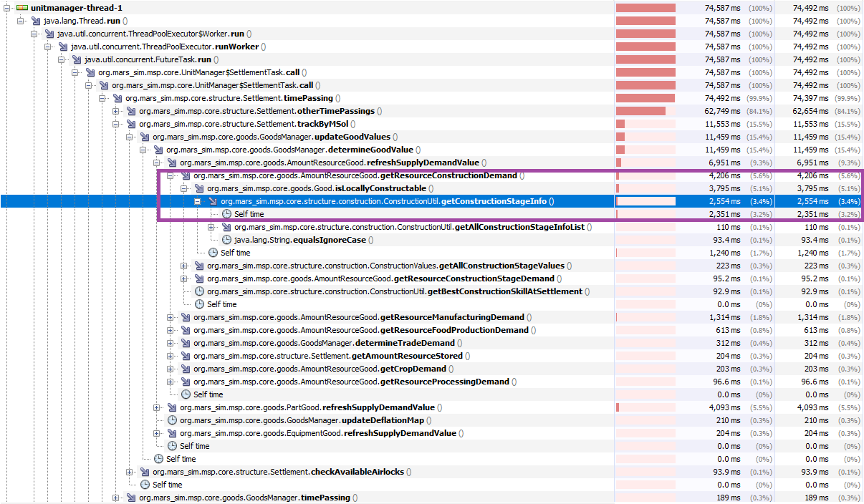This screenshot has height=504, width=864.
Task: Select the getResourceProcessingDemand row
Action: (354, 382)
